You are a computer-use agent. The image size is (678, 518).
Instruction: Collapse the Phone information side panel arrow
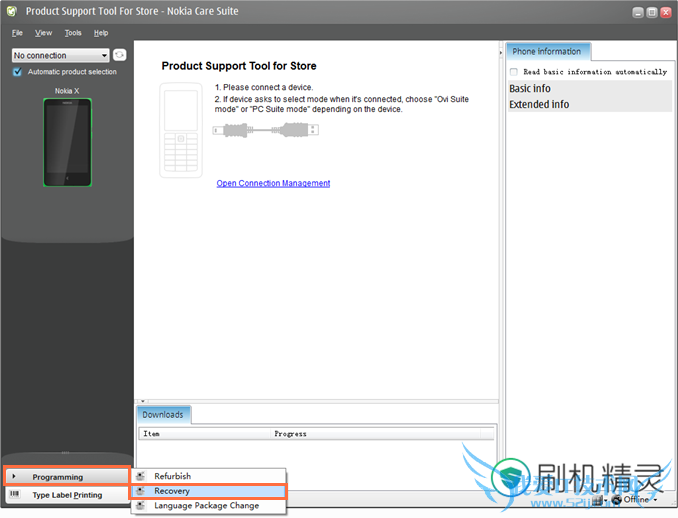[x=501, y=53]
